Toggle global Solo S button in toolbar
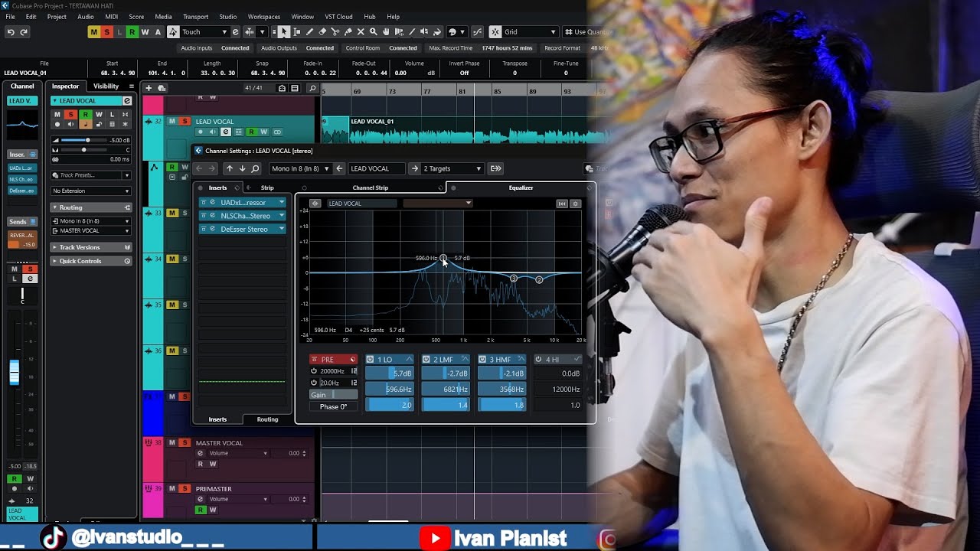The width and height of the screenshot is (980, 551). [106, 32]
